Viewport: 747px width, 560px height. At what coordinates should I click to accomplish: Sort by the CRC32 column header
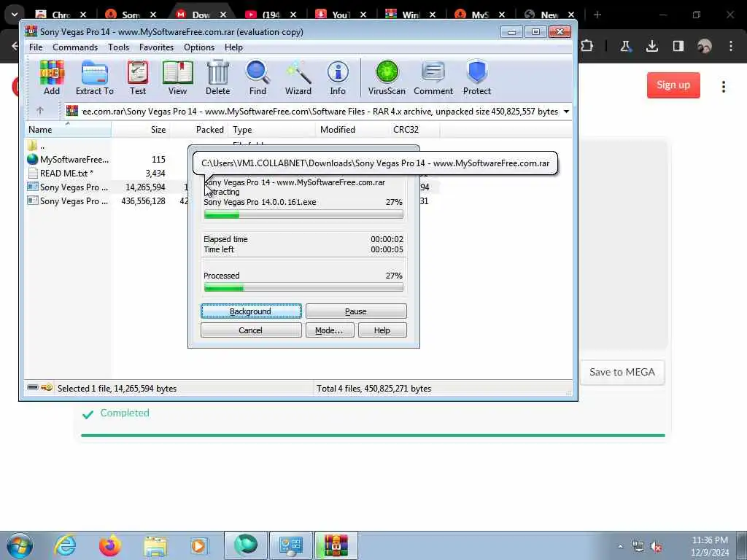point(414,130)
